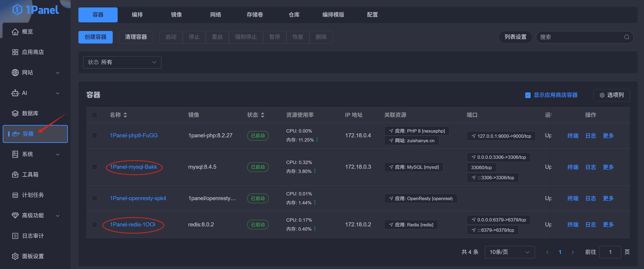Screen dimensions: 644x269
Task: Click memory details dots for 1Panel-php8-FuGG
Action: coord(317,140)
